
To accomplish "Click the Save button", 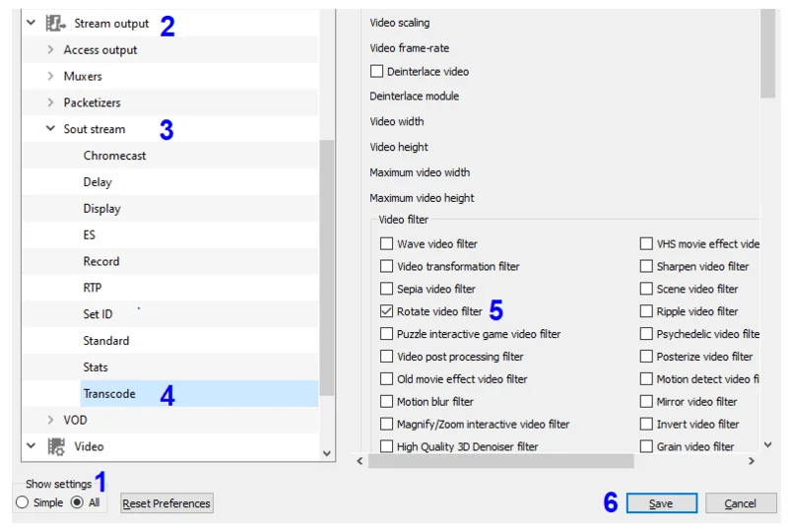I will 661,503.
